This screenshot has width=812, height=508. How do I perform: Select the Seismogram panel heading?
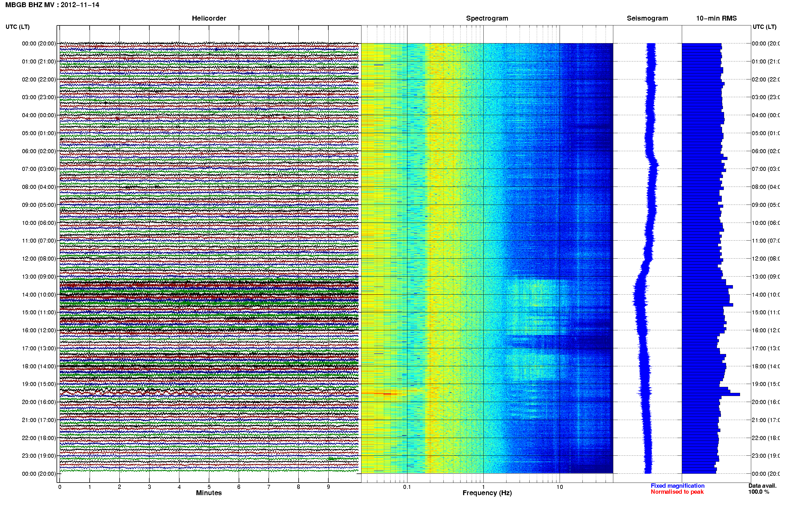click(x=647, y=18)
